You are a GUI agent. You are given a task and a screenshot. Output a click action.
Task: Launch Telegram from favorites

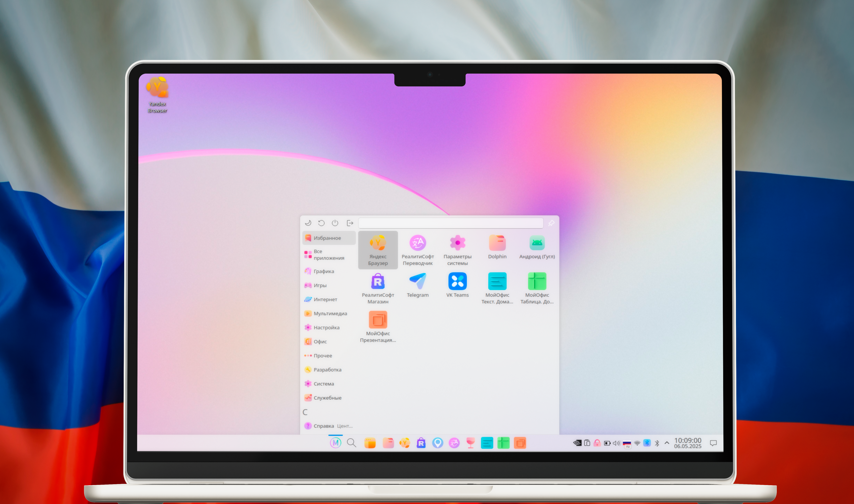click(418, 285)
